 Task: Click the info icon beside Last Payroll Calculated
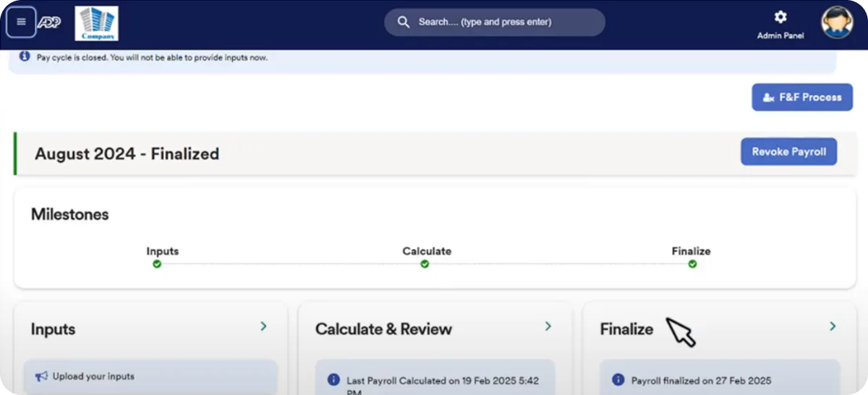coord(333,379)
